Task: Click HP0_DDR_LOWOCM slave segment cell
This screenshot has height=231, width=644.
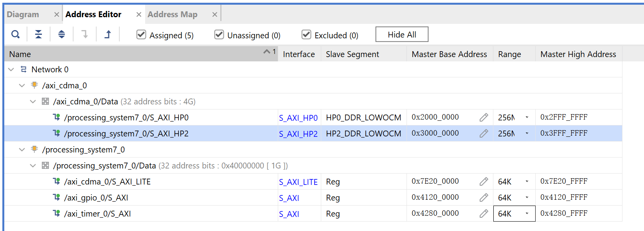Action: point(363,118)
